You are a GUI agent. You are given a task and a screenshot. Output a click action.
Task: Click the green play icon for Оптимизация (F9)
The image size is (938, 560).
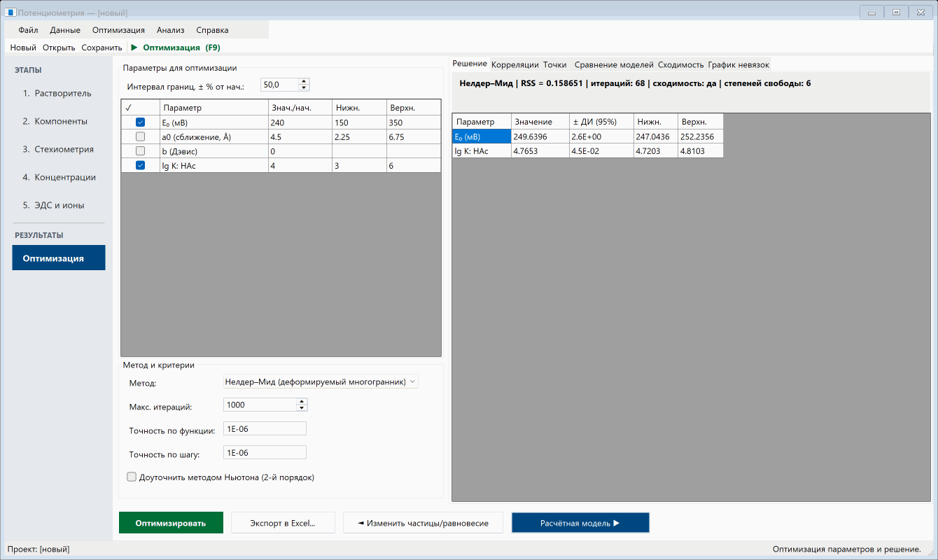click(134, 48)
